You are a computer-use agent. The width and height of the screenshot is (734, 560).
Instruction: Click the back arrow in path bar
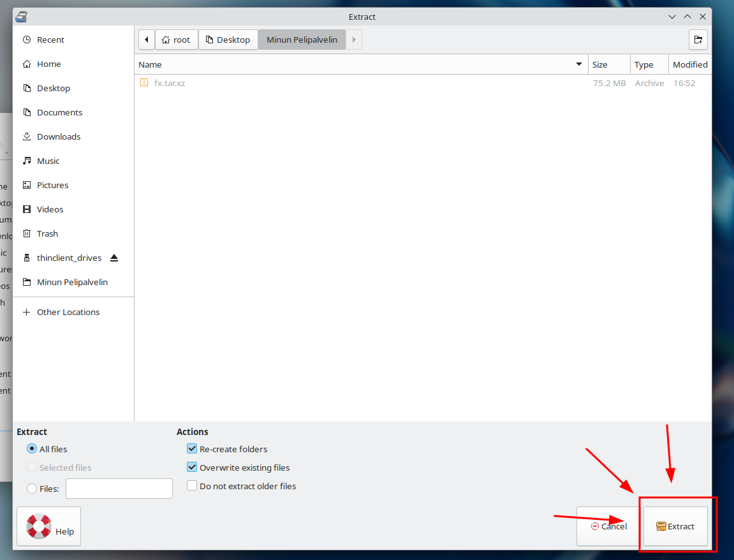click(x=147, y=40)
